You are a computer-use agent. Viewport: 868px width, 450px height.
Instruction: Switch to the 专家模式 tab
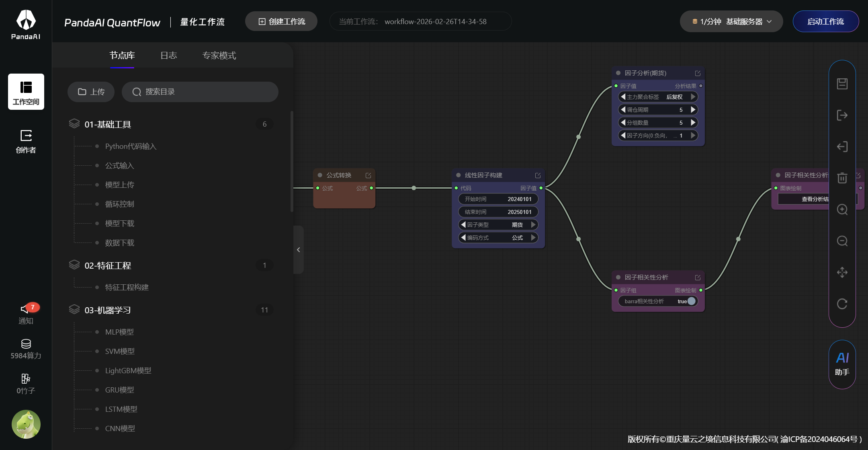click(x=219, y=55)
